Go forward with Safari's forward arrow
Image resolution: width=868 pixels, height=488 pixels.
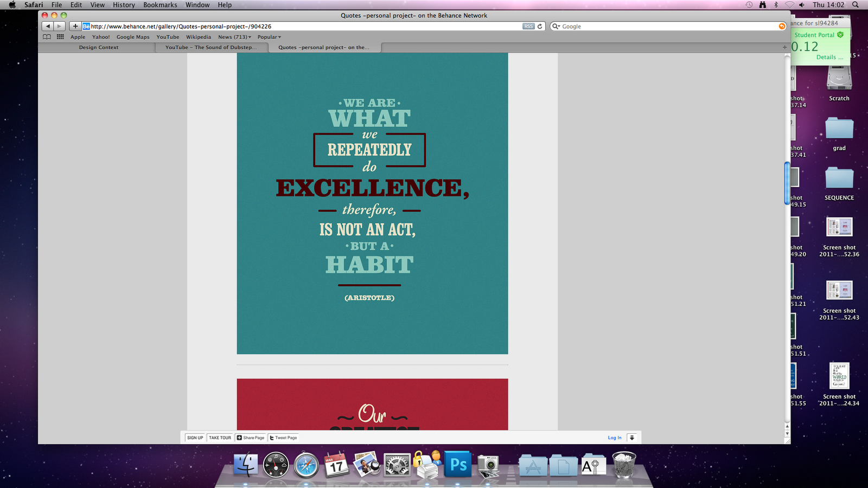(60, 26)
